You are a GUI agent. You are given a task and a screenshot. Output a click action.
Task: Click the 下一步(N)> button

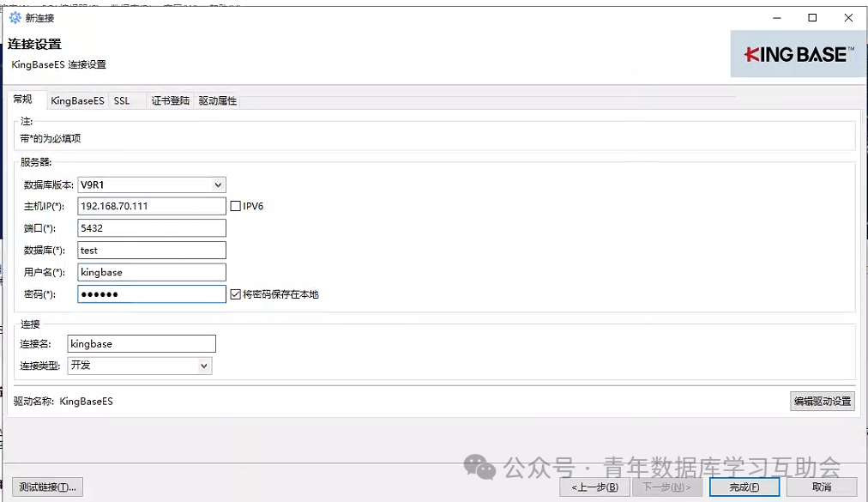pos(667,487)
